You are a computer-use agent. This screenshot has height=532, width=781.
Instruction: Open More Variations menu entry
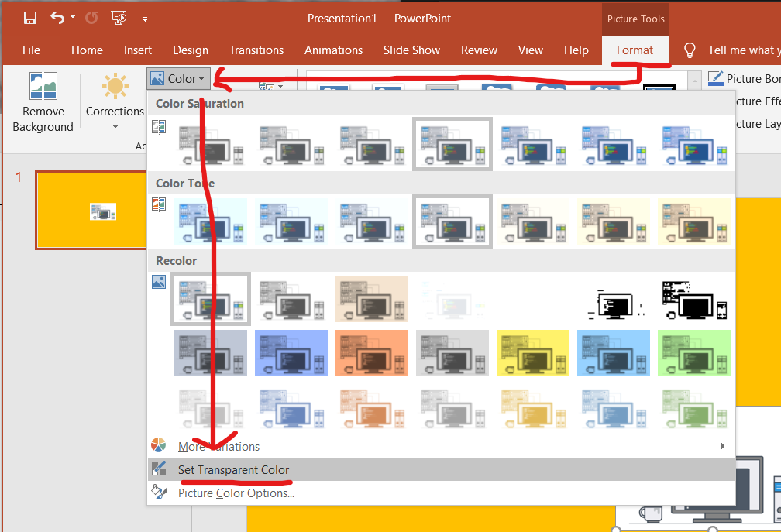442,446
